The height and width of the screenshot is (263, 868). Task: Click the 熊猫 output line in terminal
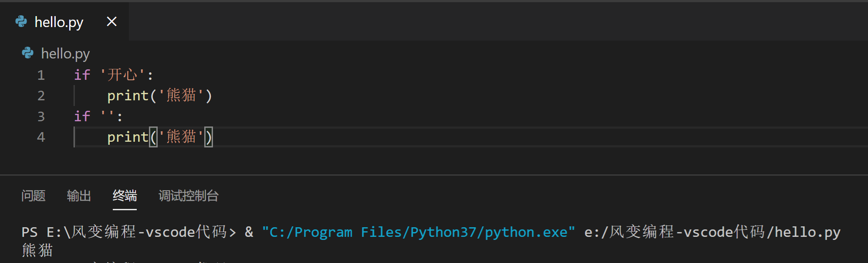click(37, 250)
